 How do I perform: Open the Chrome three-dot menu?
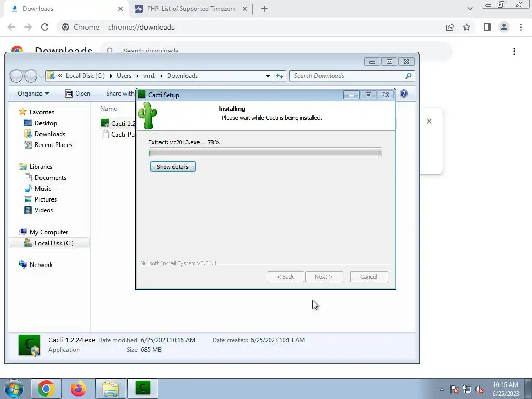pos(521,27)
